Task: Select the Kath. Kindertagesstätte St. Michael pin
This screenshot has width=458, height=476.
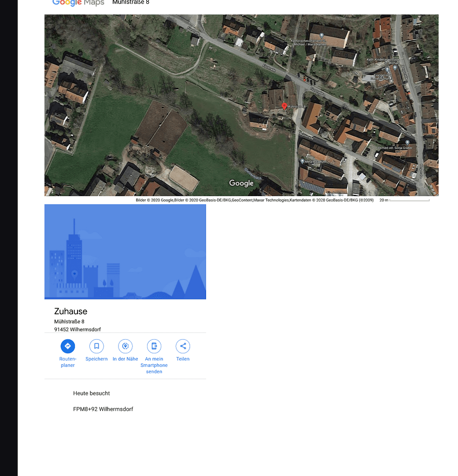Action: (x=395, y=67)
